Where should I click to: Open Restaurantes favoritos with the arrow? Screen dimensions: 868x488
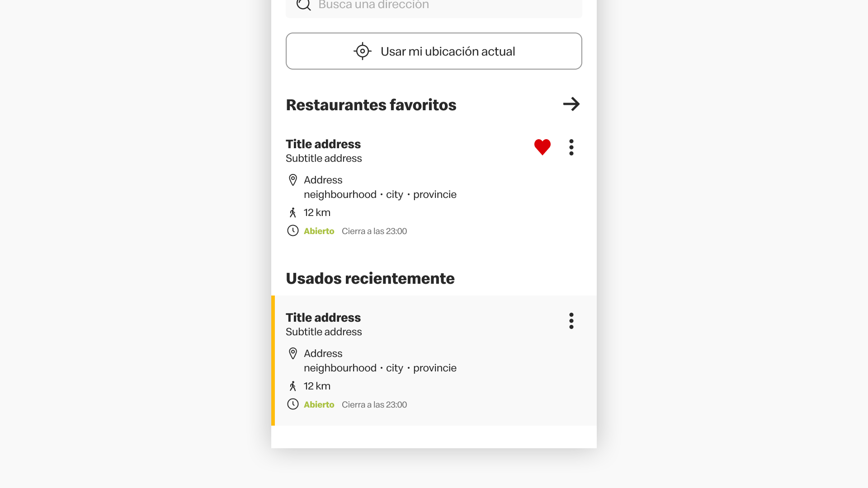(x=571, y=104)
